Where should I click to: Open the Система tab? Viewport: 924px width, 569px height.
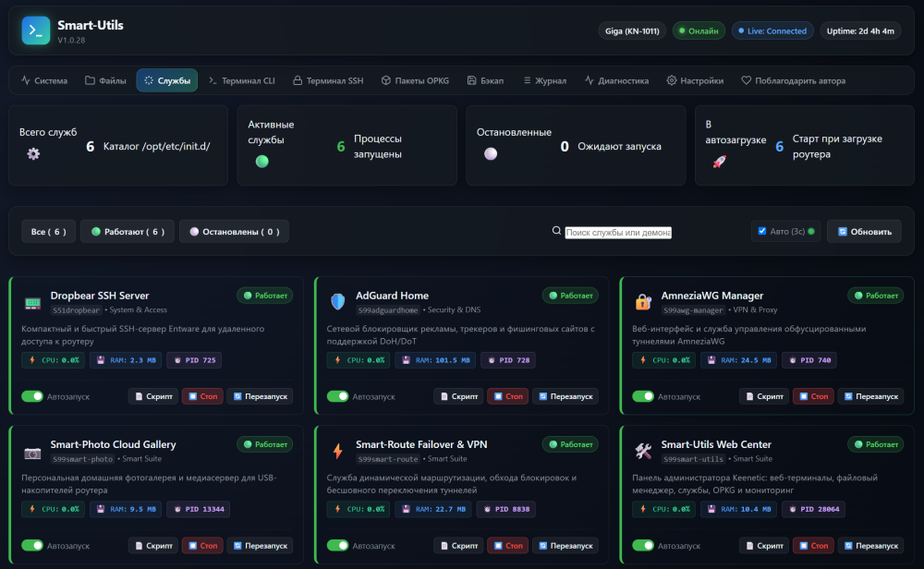[44, 80]
